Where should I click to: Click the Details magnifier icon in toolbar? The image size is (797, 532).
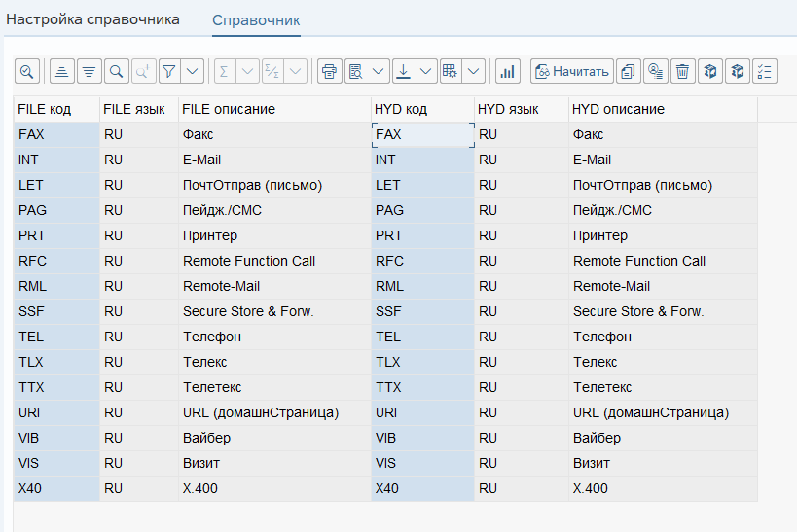pos(27,71)
